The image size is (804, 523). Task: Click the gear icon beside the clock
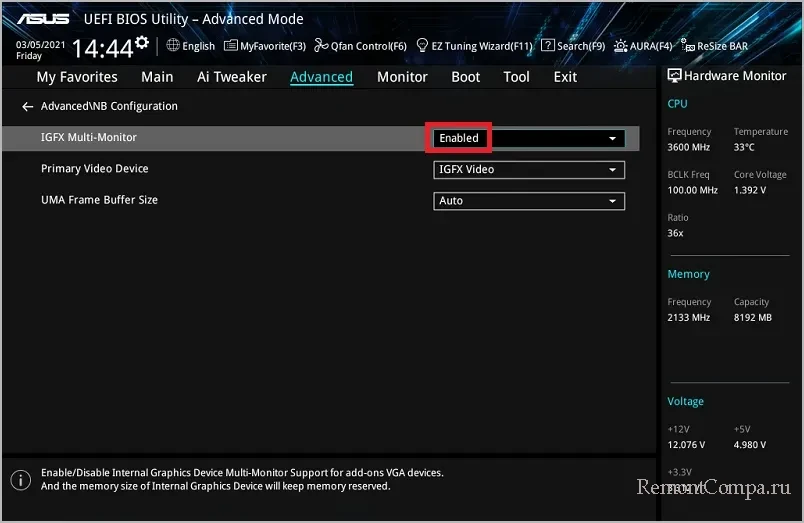pos(142,42)
